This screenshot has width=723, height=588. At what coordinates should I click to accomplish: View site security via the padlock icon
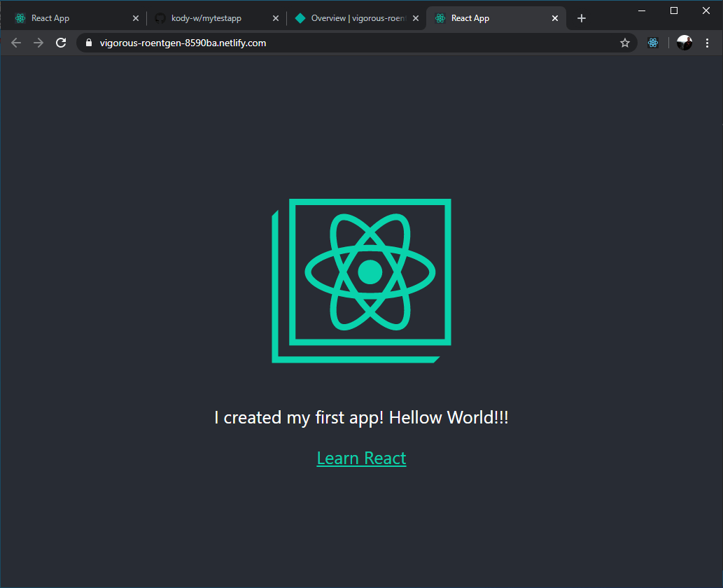[88, 43]
